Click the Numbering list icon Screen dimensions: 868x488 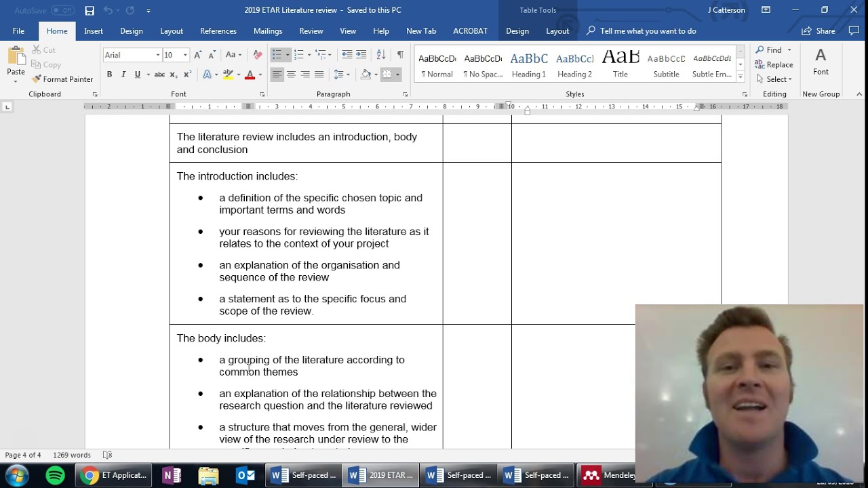click(x=298, y=55)
